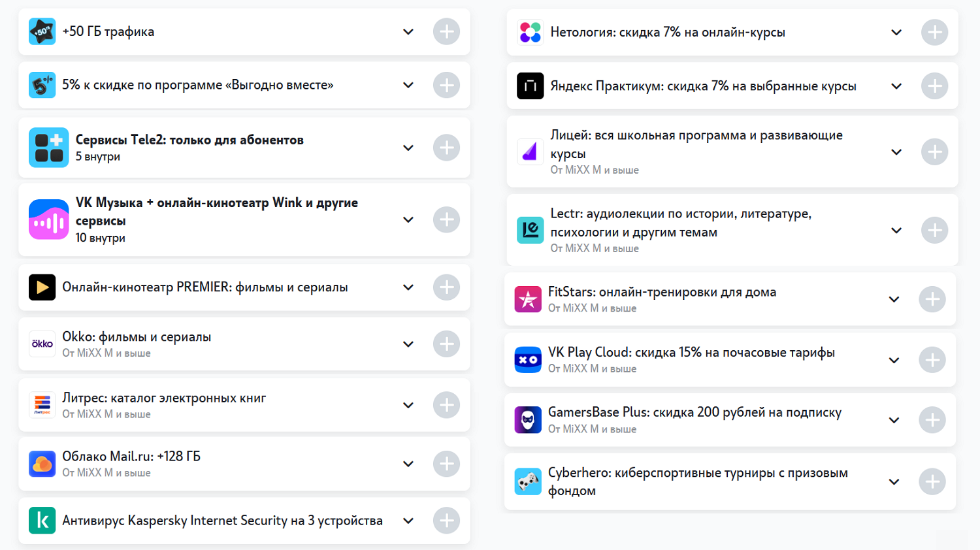
Task: Expand the Сервисы Tele2 details chevron
Action: tap(408, 148)
